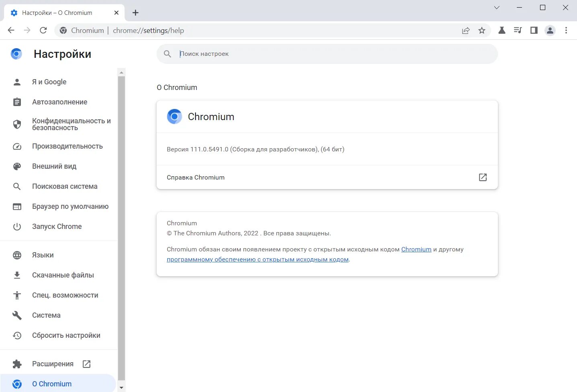Click the address bar URL chrome://settings/help
The height and width of the screenshot is (392, 577).
click(x=149, y=31)
